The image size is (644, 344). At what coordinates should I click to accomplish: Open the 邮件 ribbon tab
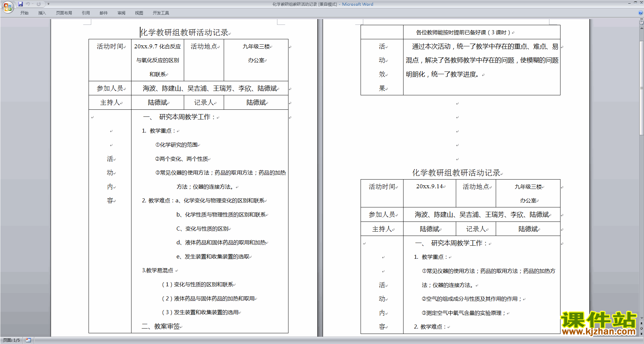point(104,13)
